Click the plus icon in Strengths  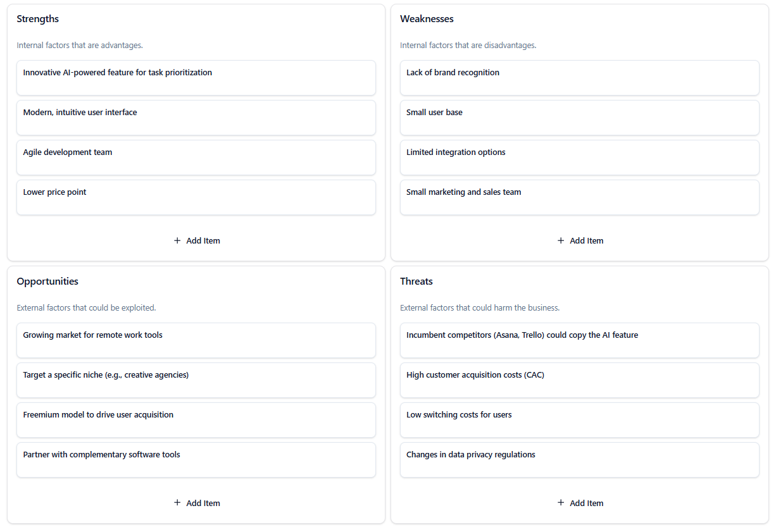pos(177,241)
